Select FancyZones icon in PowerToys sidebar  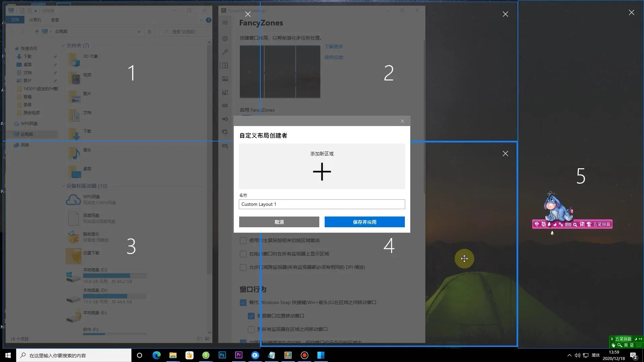(225, 65)
